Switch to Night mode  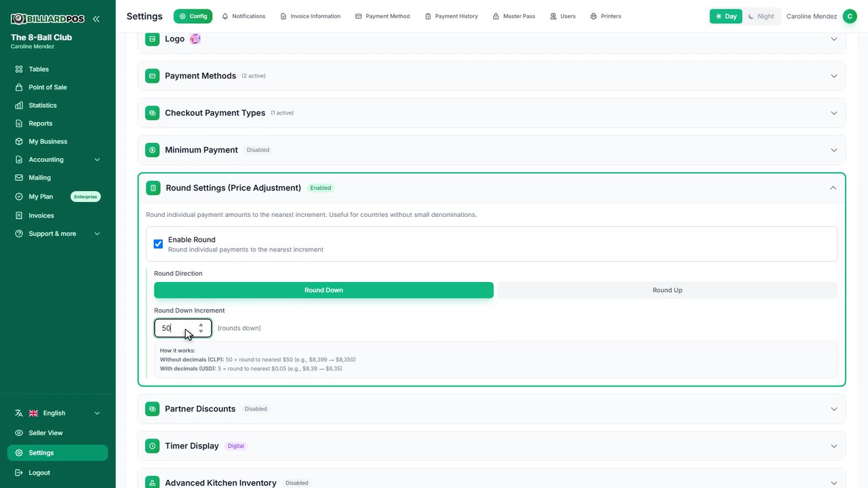click(x=761, y=16)
